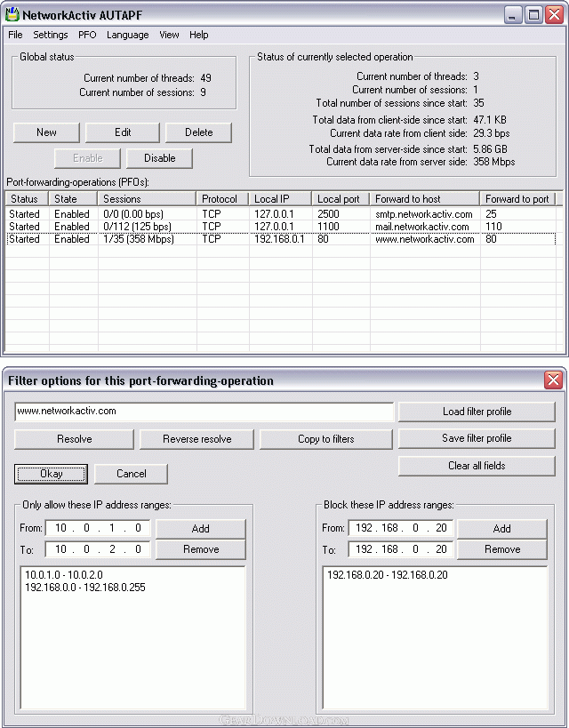
Task: Click the block ranges From IP field
Action: click(400, 528)
